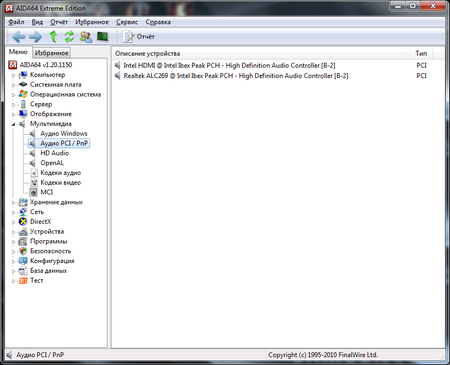Viewport: 450px width, 365px height.
Task: Click the AIDA64 title bar app icon
Action: pos(9,8)
